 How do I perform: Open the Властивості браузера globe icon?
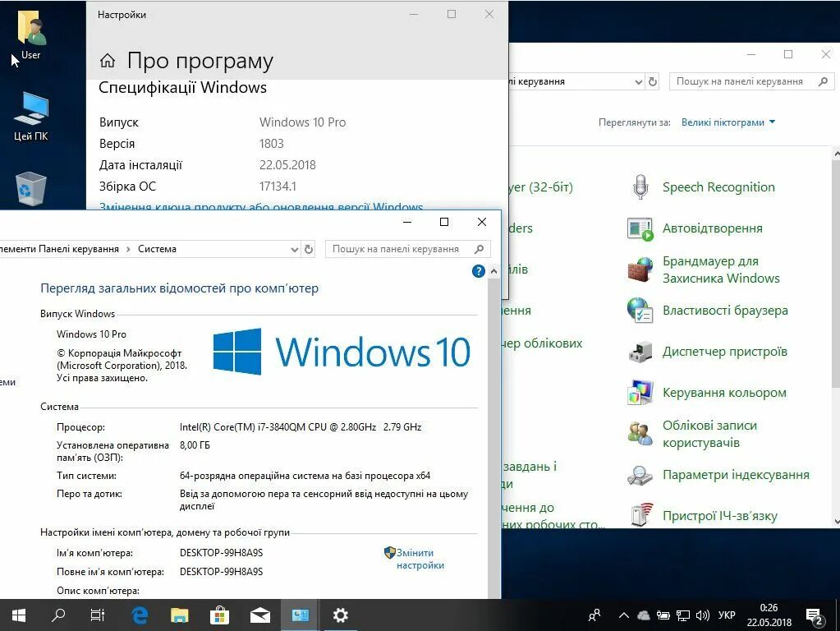(x=640, y=311)
